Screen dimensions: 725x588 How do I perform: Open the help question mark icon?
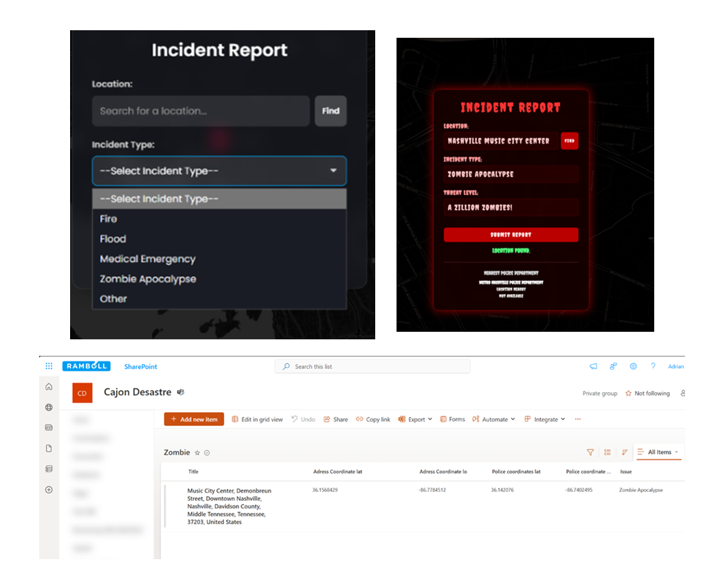click(x=653, y=367)
